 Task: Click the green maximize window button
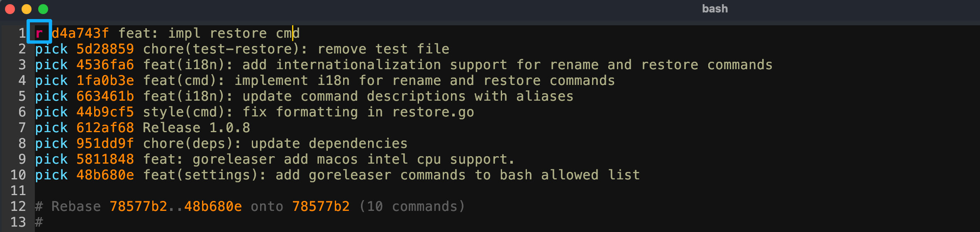tap(43, 9)
